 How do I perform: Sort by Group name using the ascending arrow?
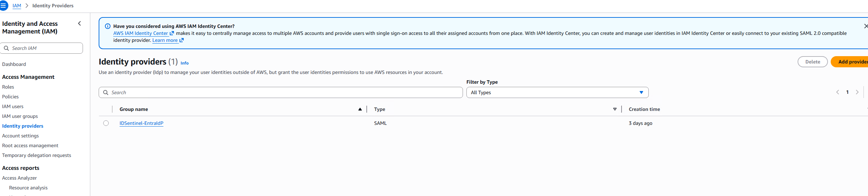pyautogui.click(x=360, y=109)
